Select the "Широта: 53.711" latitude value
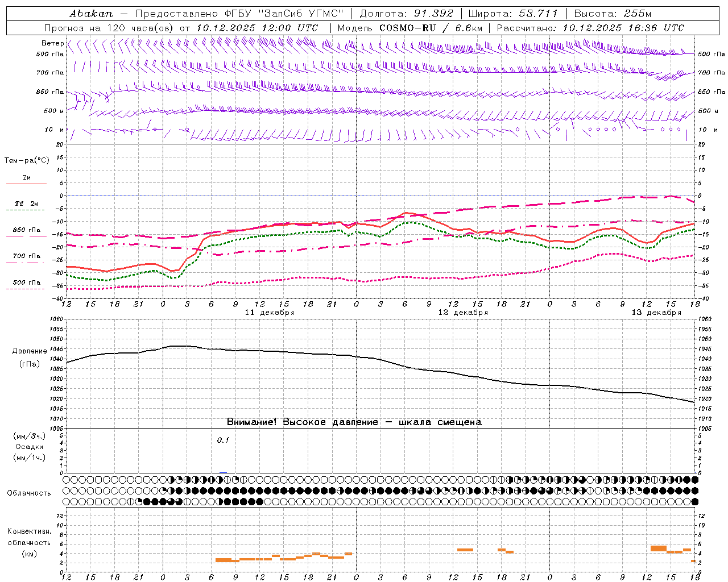Screen dimensions: 728x582 click(x=513, y=14)
